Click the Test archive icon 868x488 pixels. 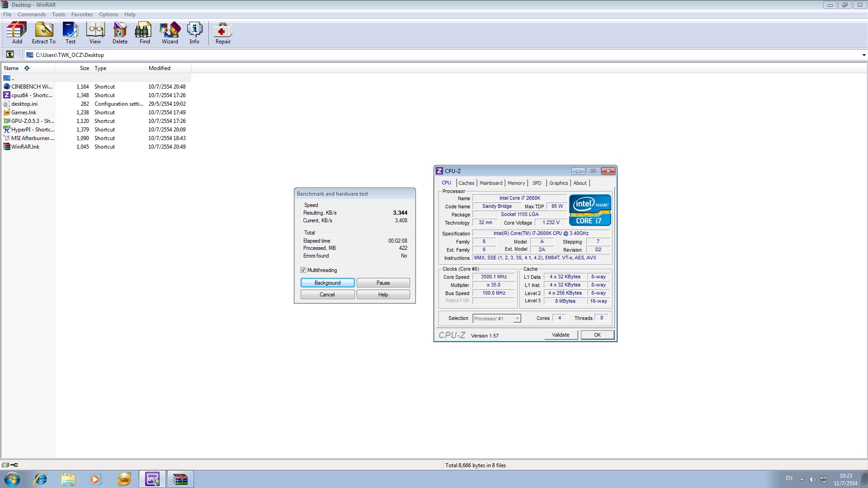[70, 33]
